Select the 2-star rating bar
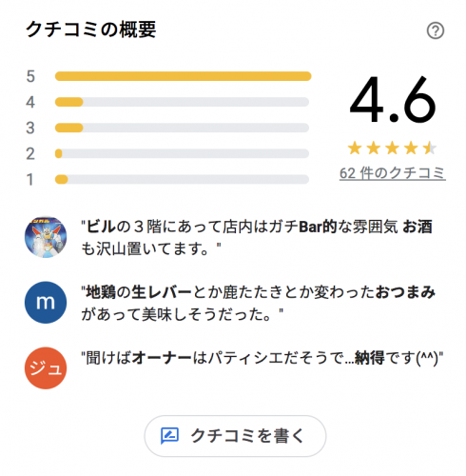Screen dimensions: 466x476 (x=182, y=153)
